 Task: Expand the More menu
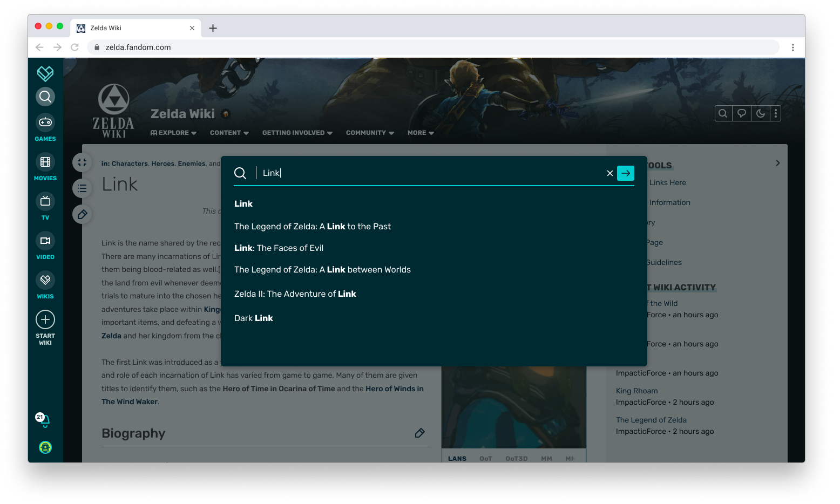pos(421,133)
